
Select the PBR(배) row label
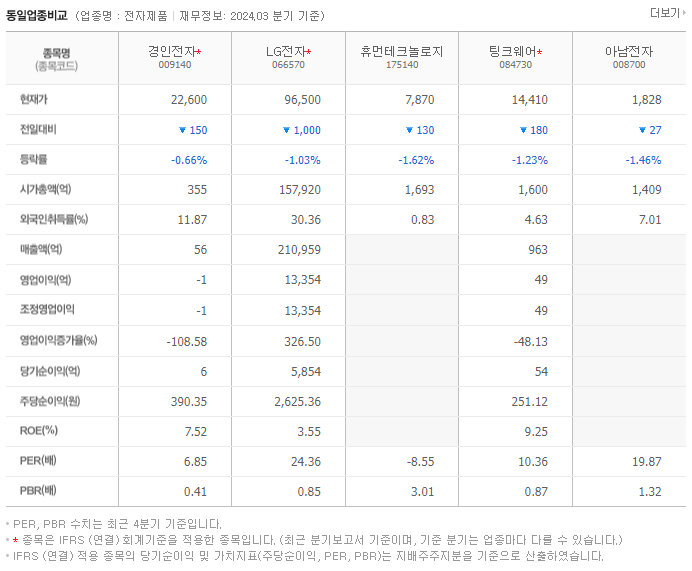(x=38, y=491)
